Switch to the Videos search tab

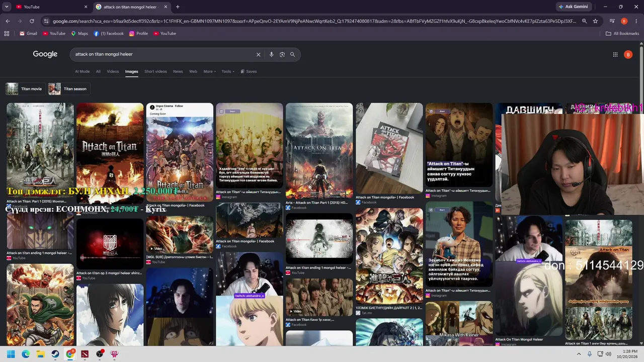tap(113, 71)
